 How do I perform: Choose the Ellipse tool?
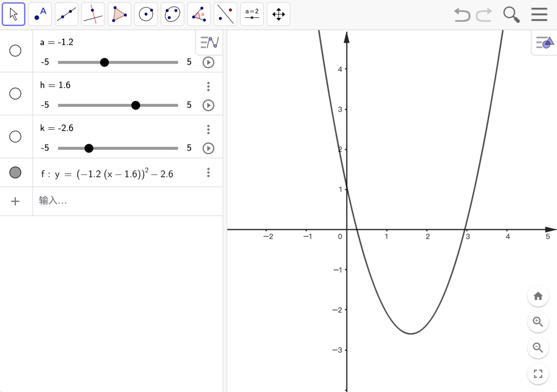172,14
